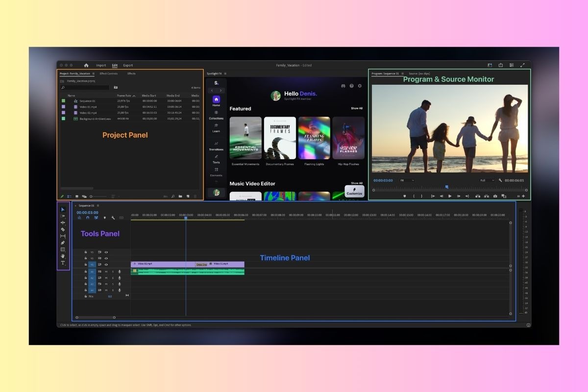Open Spotlight FX settings gear icon
Viewport: 588px width, 392px height.
pos(360,86)
